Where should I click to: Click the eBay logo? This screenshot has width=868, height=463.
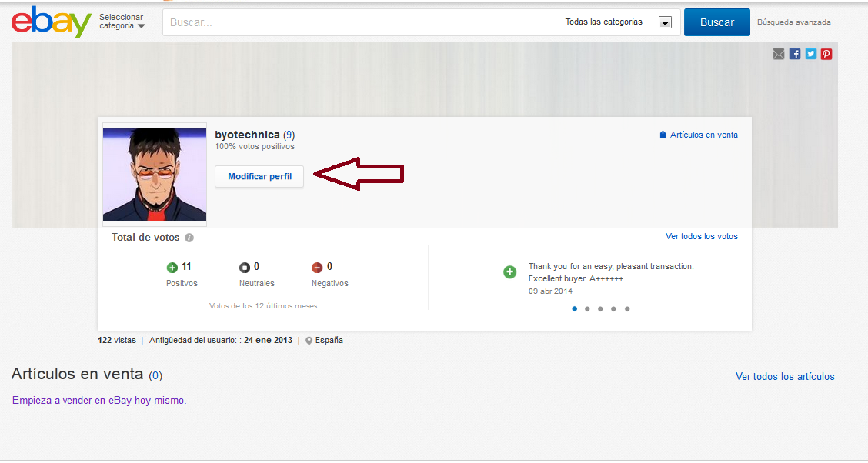tap(51, 22)
